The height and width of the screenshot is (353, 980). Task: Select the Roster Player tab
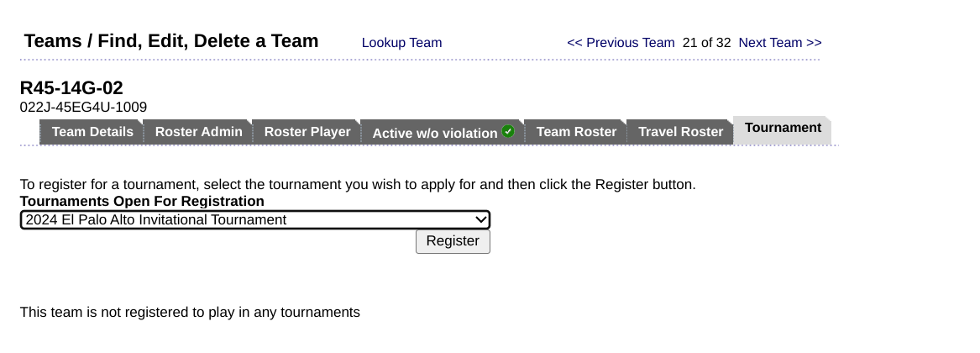pos(307,132)
